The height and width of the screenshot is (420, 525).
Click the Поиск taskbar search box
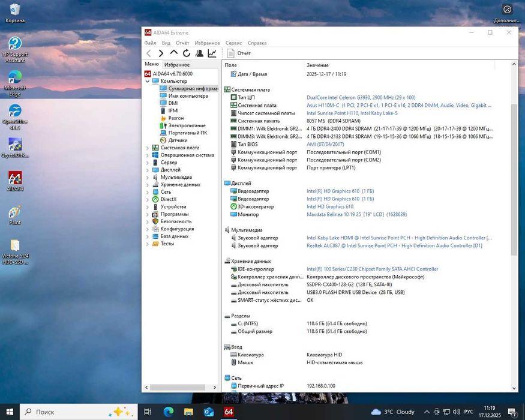[79, 412]
